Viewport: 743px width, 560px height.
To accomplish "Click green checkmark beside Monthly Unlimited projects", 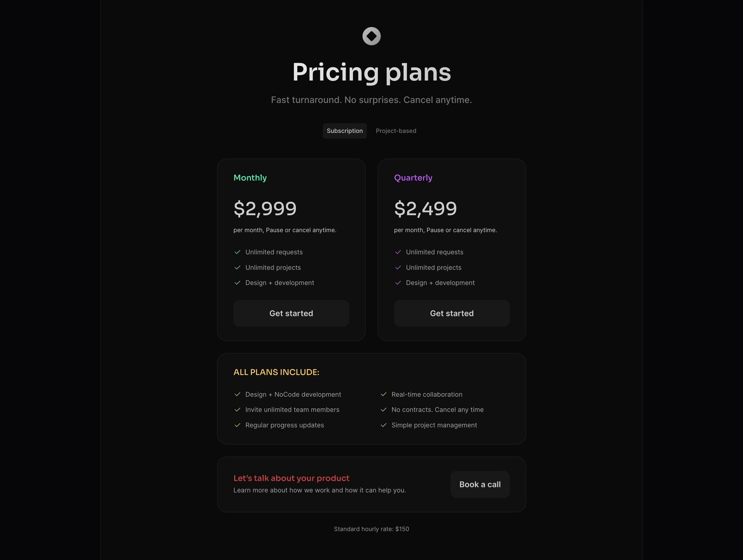I will pyautogui.click(x=237, y=268).
